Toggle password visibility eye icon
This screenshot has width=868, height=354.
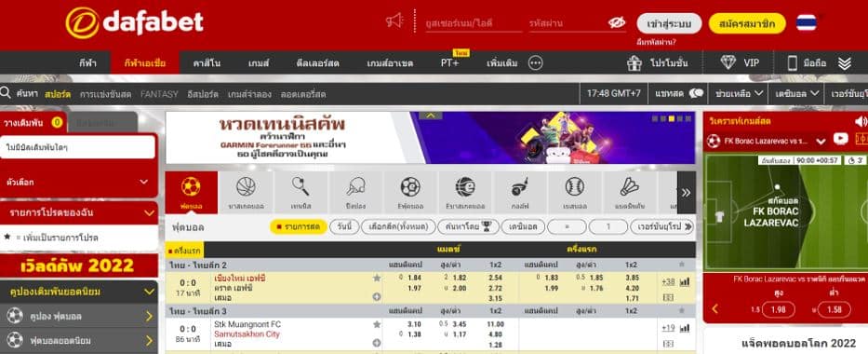tap(616, 22)
